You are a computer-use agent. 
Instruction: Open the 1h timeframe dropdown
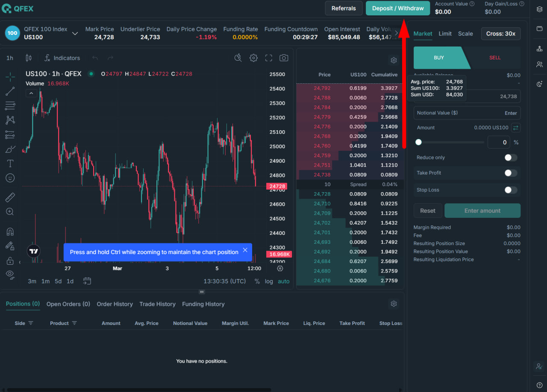[10, 58]
